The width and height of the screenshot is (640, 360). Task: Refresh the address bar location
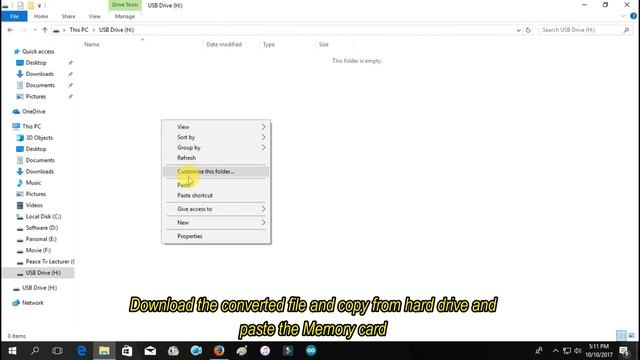(x=528, y=30)
